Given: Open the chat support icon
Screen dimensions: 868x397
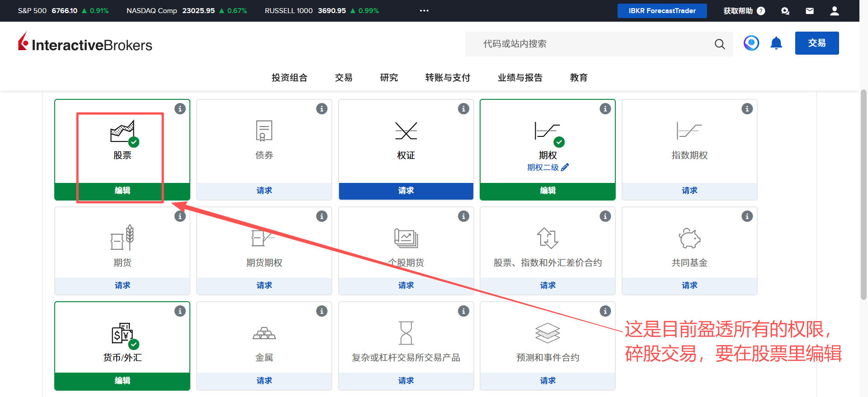Looking at the screenshot, I should pyautogui.click(x=785, y=11).
